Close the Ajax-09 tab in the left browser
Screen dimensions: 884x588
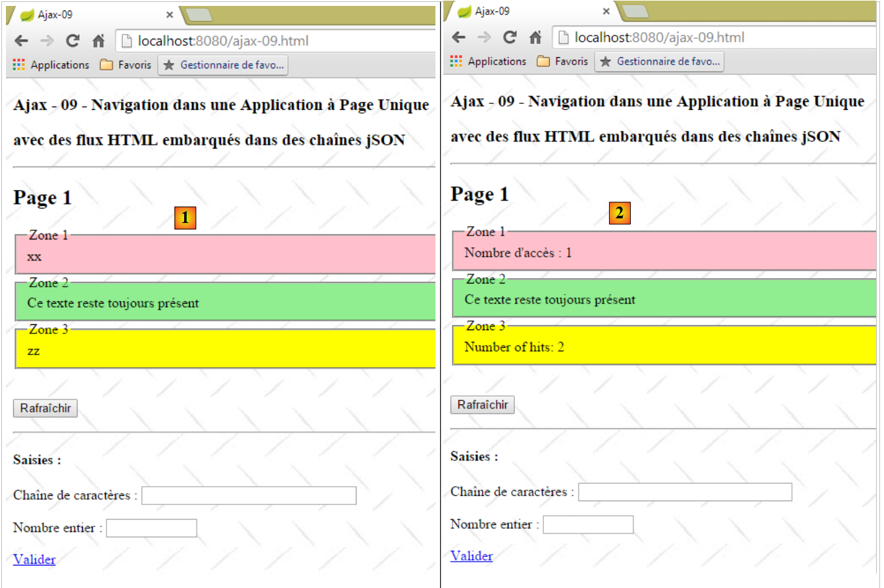click(169, 14)
